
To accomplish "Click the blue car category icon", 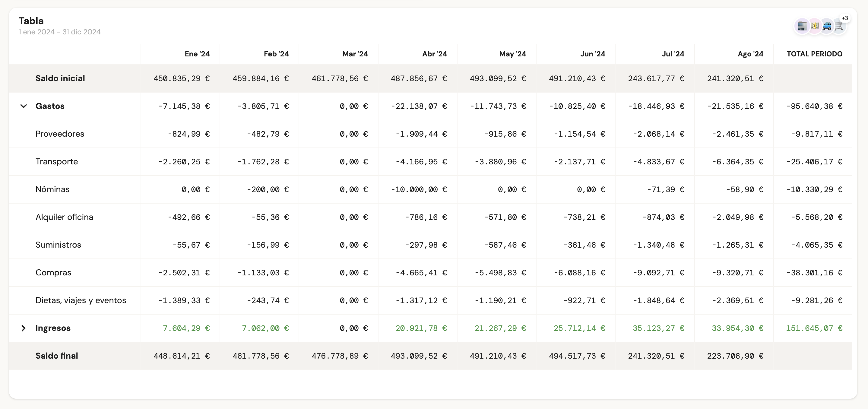I will click(x=827, y=26).
